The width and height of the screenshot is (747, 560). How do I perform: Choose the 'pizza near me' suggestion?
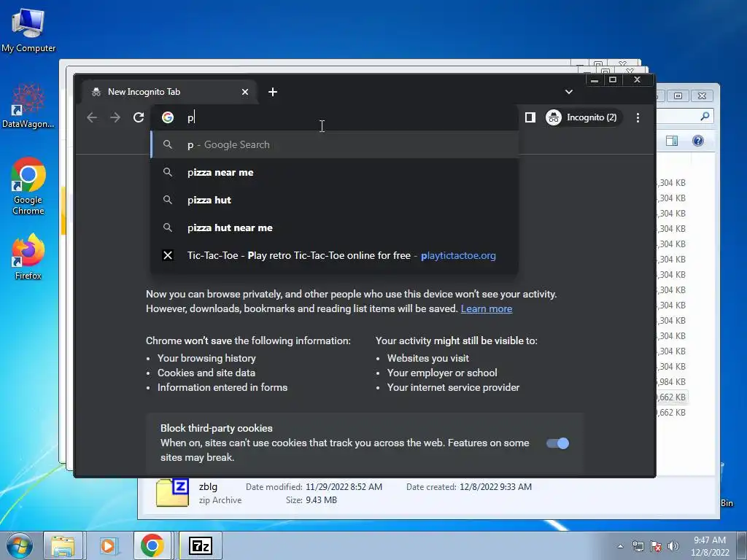334,172
